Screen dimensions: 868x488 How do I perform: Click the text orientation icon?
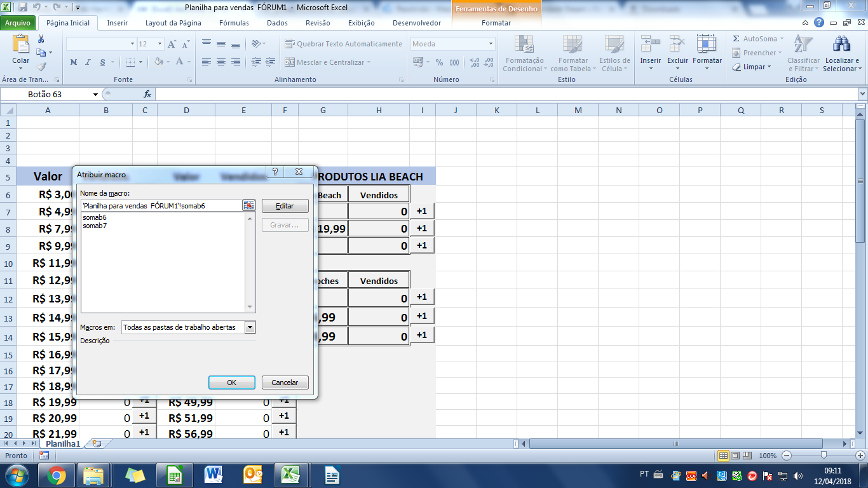pos(256,44)
